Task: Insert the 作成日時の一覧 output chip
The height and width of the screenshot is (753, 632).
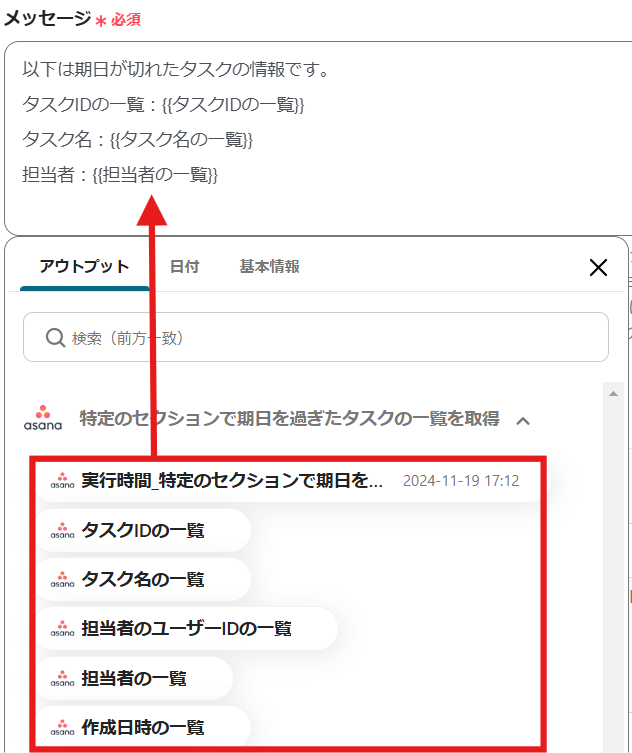Action: pos(144,727)
